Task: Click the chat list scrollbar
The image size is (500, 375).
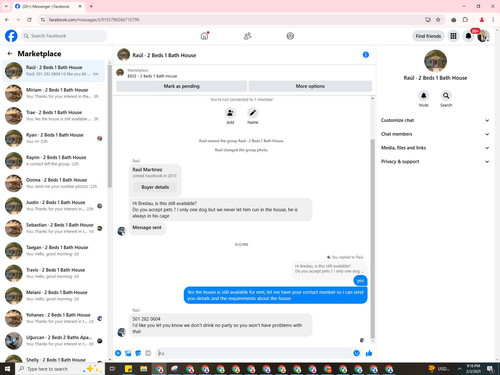Action: click(x=110, y=127)
